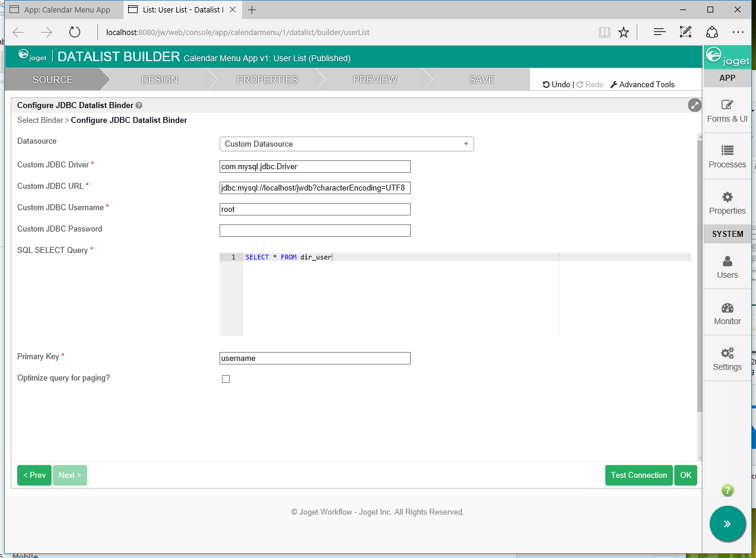Open the Users section in the sidebar
The width and height of the screenshot is (756, 558).
point(727,267)
